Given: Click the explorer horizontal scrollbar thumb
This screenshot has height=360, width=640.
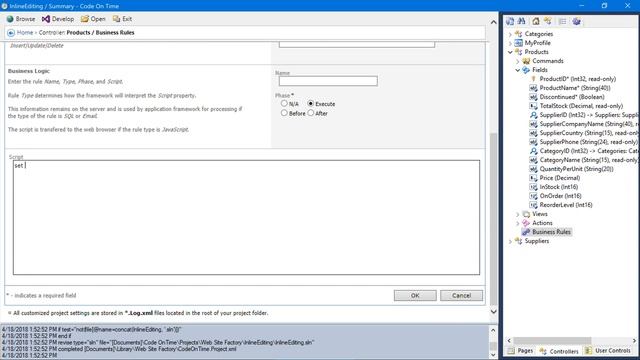Looking at the screenshot, I should (552, 340).
